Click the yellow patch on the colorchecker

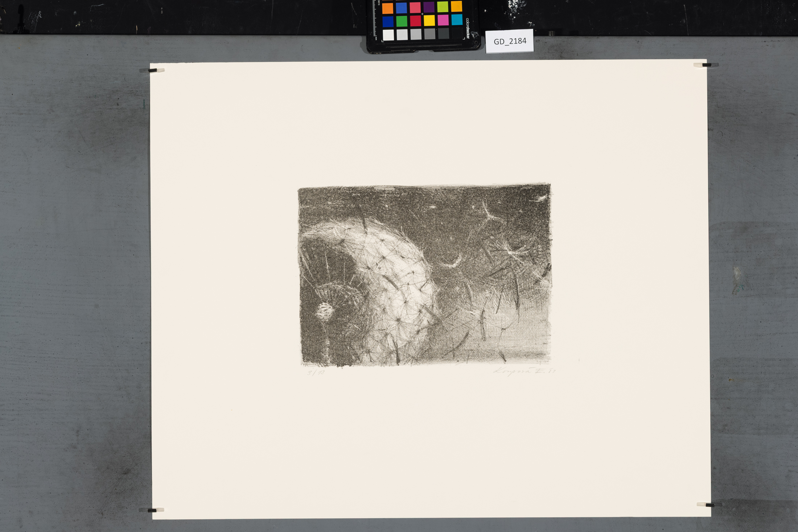(429, 21)
